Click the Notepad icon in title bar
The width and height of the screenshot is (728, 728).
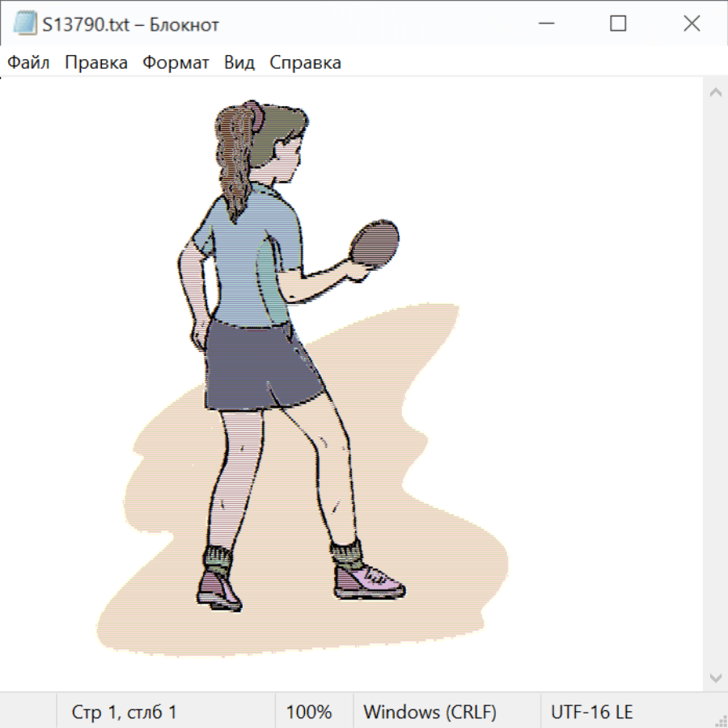(24, 24)
